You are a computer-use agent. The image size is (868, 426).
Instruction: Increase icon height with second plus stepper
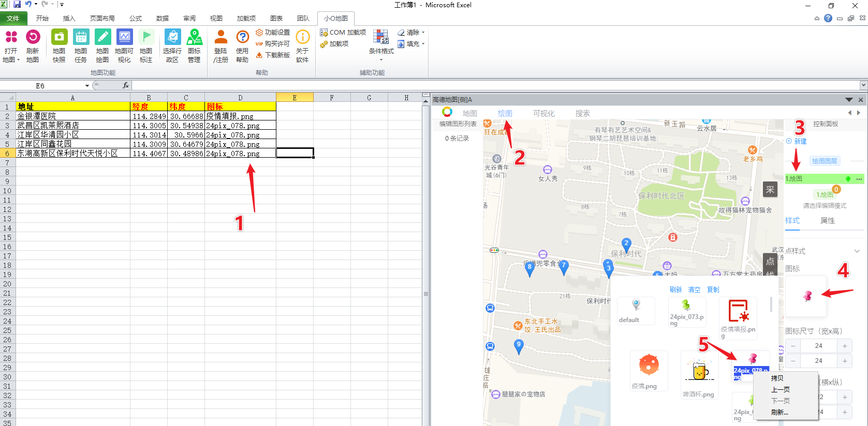click(845, 361)
